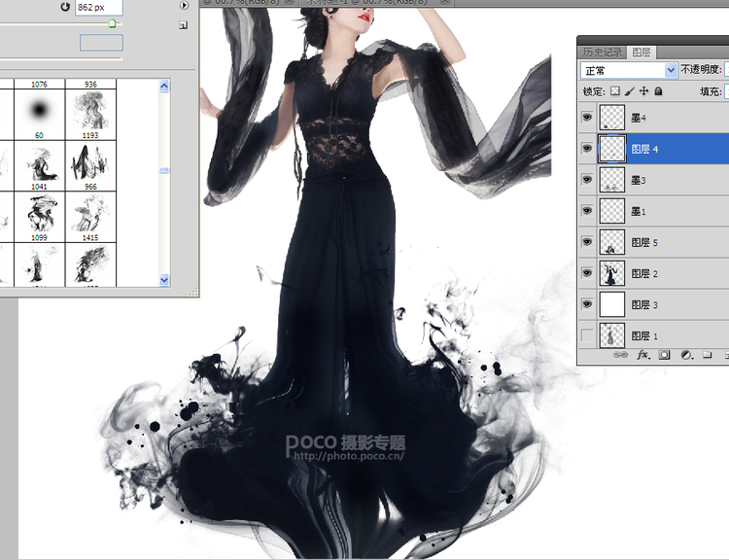Toggle lock transparent pixels icon
Image resolution: width=729 pixels, height=560 pixels.
coord(614,91)
